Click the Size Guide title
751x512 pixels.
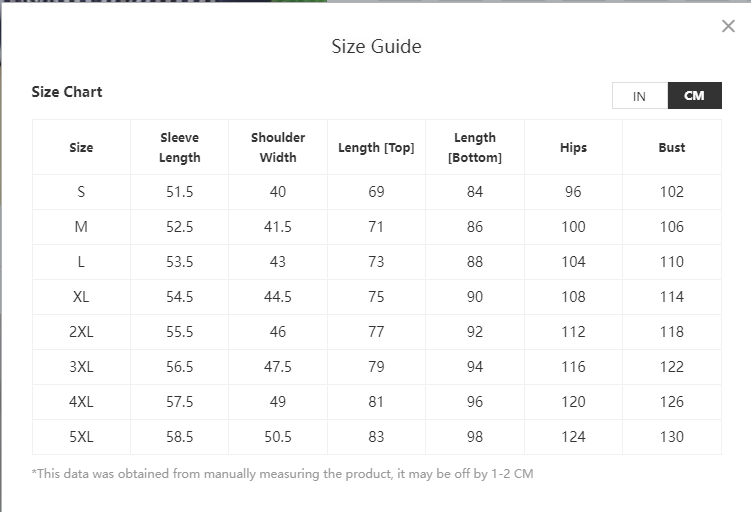[x=376, y=47]
